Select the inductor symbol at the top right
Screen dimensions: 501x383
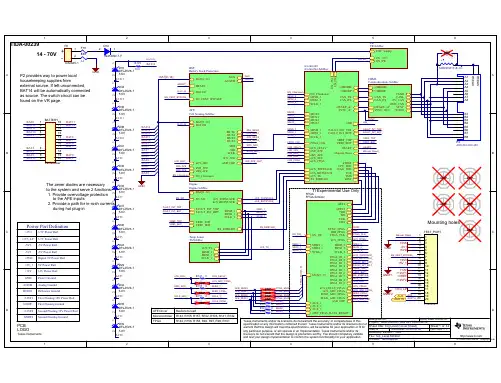coord(447,64)
